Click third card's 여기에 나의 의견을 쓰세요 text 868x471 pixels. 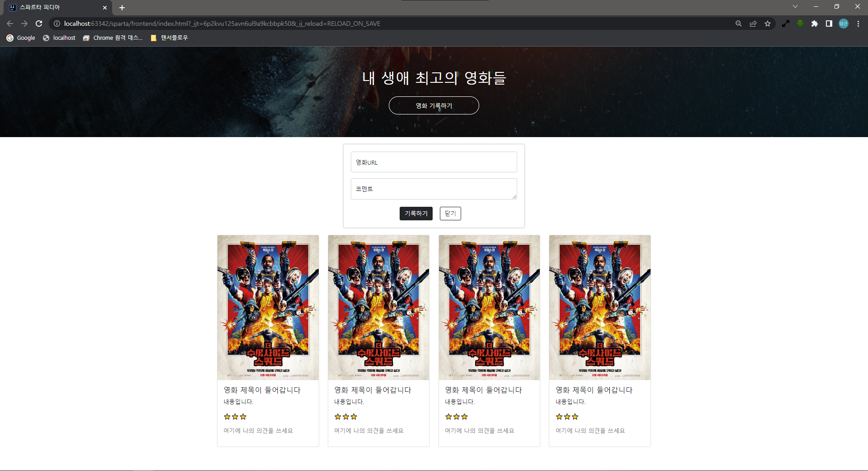480,431
